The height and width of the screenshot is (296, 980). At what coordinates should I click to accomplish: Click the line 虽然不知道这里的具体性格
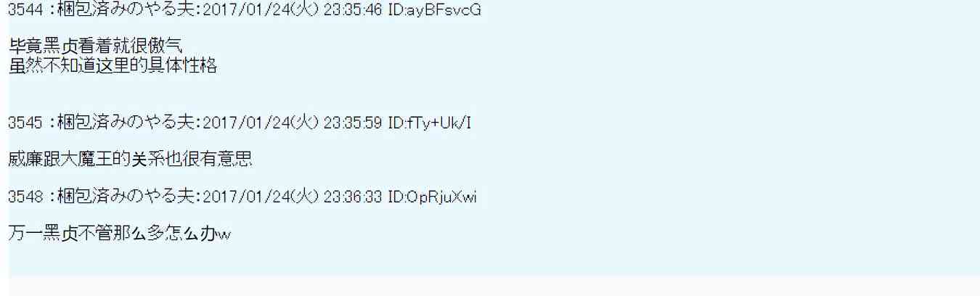[x=113, y=67]
